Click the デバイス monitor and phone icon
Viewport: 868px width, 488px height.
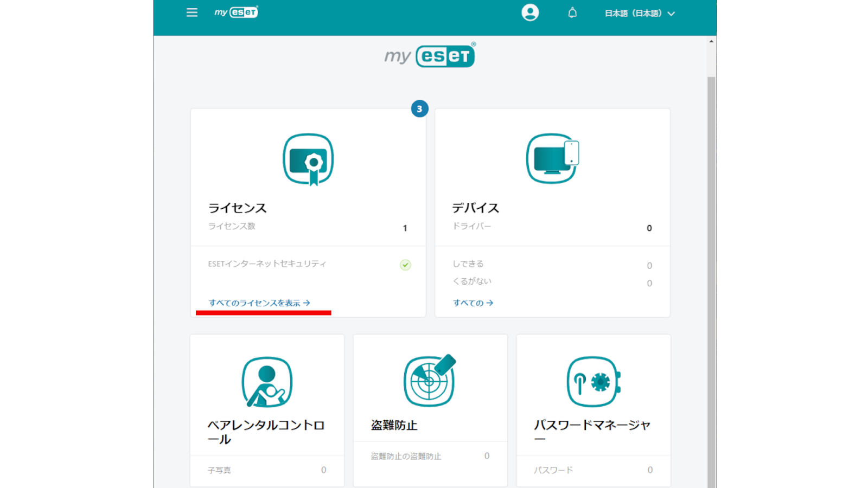552,158
